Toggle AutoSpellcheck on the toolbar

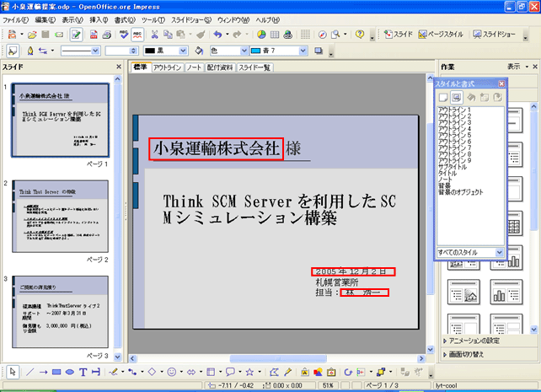tap(137, 35)
